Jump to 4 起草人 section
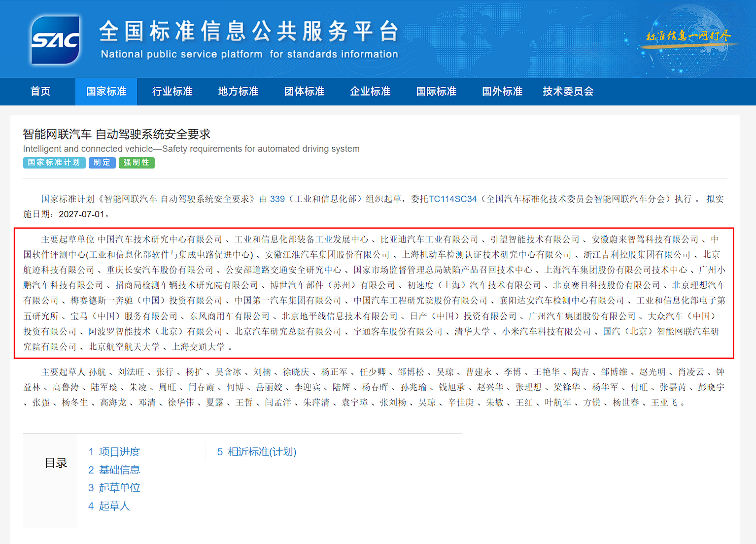This screenshot has height=544, width=756. point(109,506)
